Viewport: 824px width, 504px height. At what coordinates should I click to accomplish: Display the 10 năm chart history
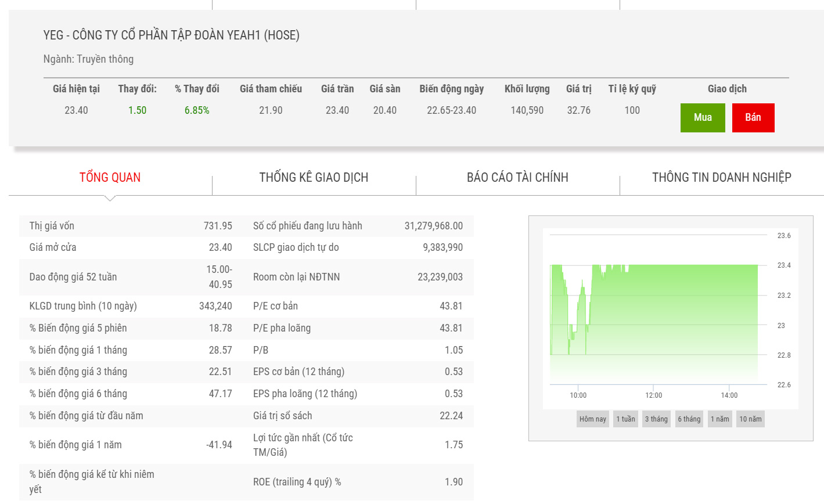click(750, 419)
